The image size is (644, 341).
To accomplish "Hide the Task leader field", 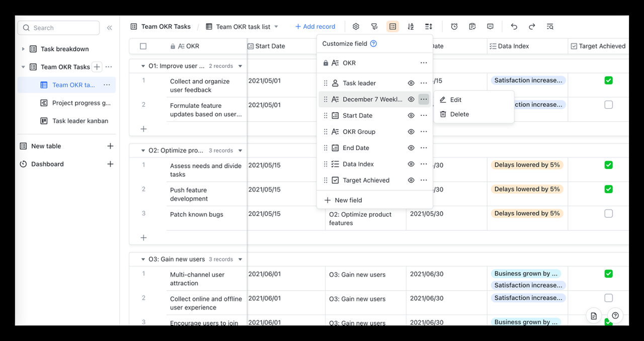I will tap(411, 83).
